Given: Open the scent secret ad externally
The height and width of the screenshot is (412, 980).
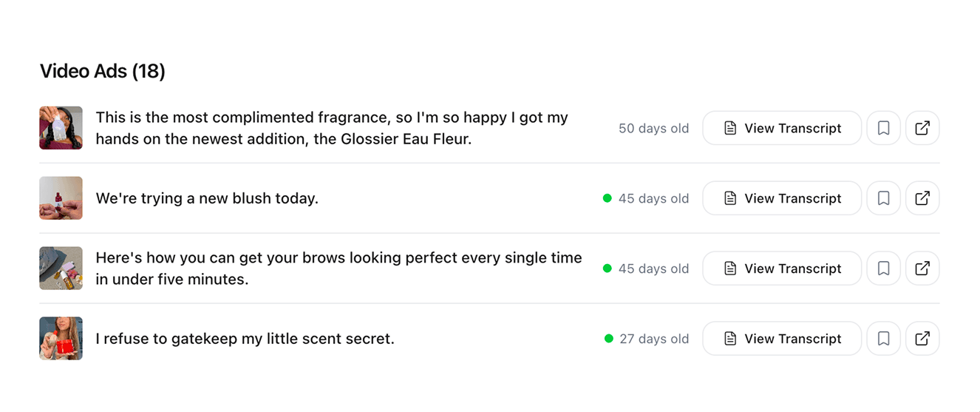Looking at the screenshot, I should pyautogui.click(x=922, y=339).
